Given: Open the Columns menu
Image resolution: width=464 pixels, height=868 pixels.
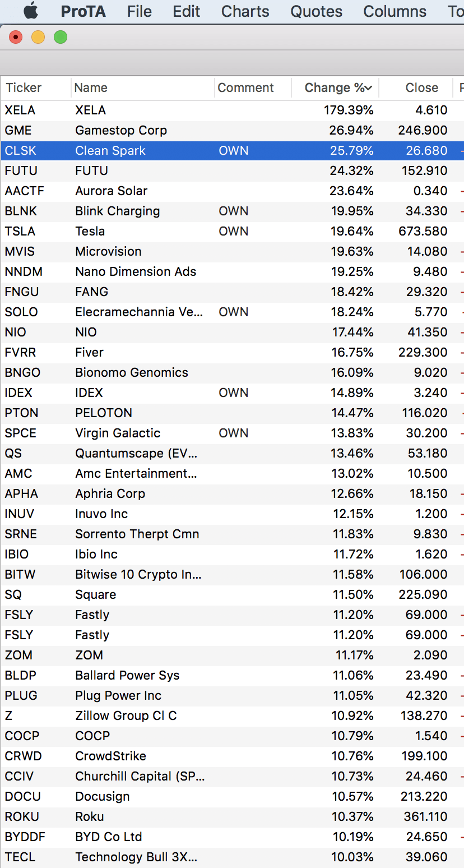Looking at the screenshot, I should pyautogui.click(x=395, y=11).
